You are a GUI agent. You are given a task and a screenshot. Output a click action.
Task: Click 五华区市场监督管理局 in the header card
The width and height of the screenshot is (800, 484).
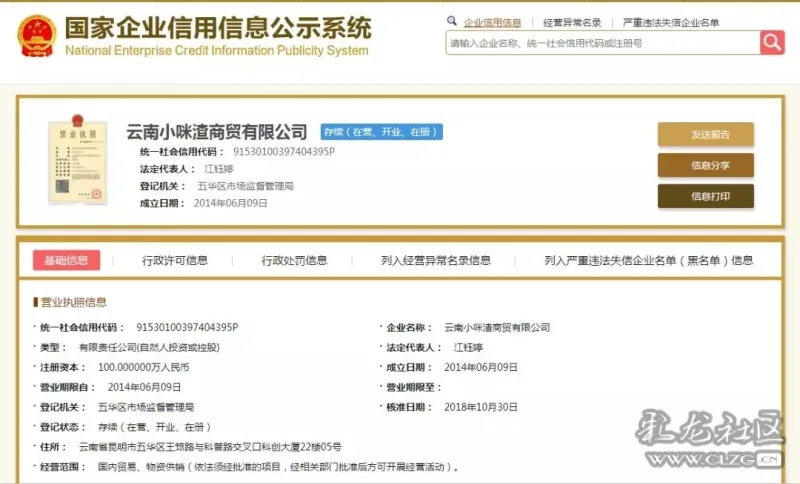point(245,186)
